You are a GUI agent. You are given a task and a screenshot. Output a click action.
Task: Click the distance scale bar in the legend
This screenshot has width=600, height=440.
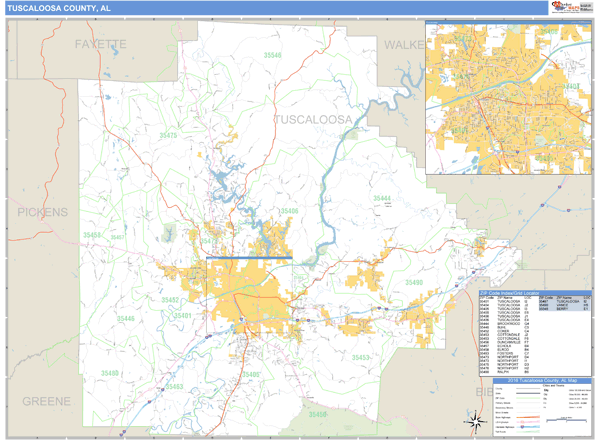566,420
